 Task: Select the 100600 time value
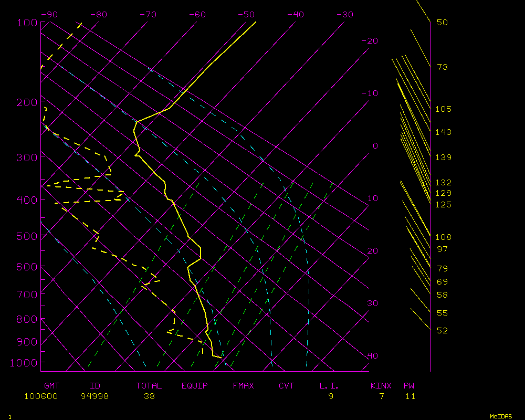tap(41, 396)
